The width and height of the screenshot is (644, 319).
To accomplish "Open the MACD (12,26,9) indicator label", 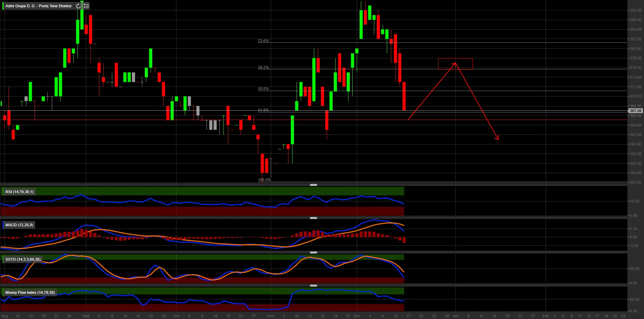I will (19, 225).
